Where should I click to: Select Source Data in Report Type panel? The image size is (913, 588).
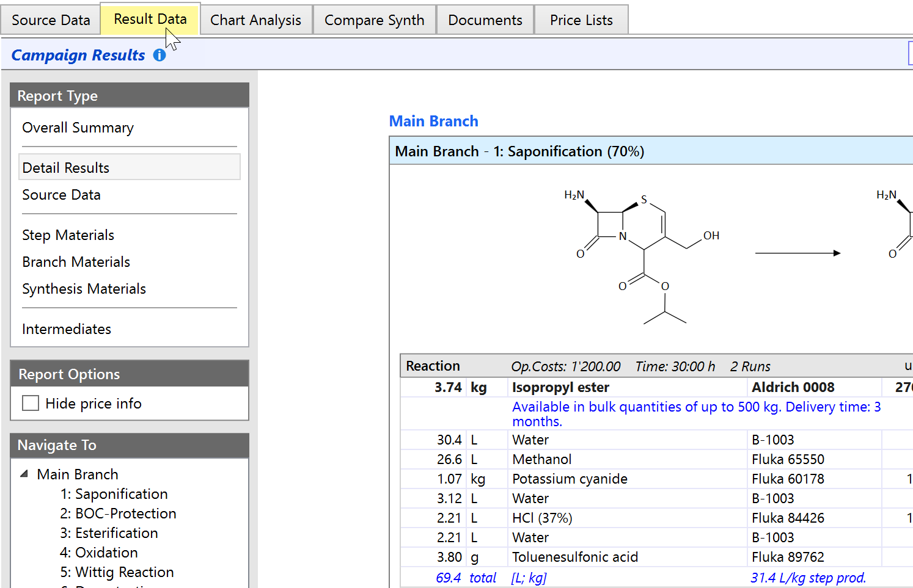[x=61, y=195]
